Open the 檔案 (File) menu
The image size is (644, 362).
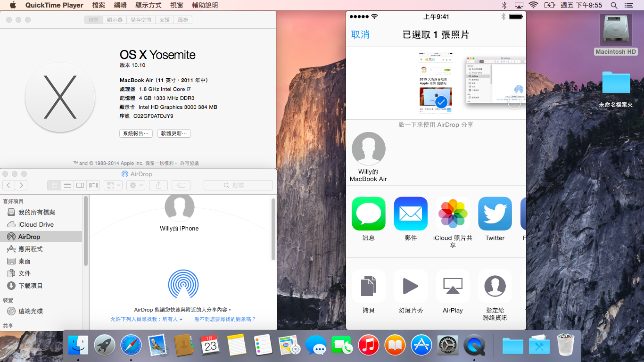tap(99, 5)
